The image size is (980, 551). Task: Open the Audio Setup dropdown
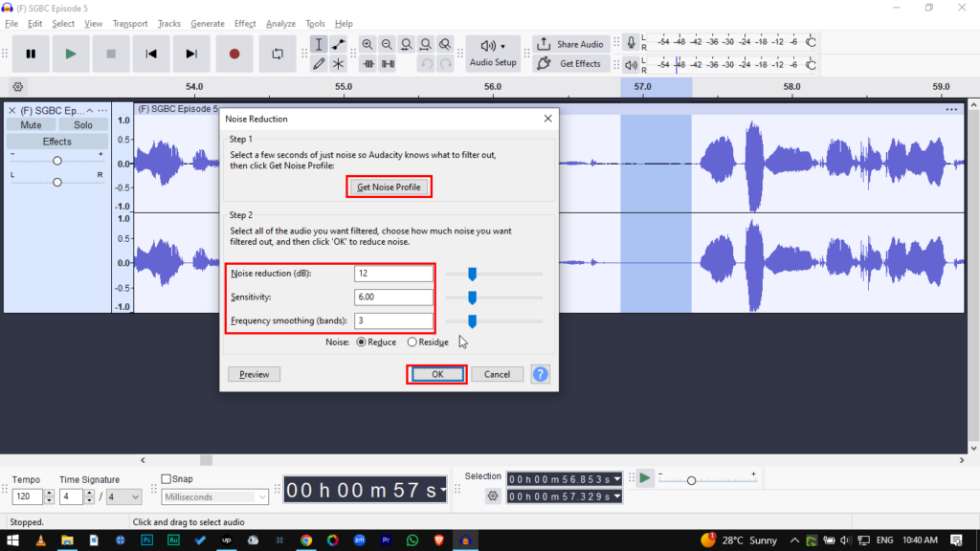[x=493, y=54]
